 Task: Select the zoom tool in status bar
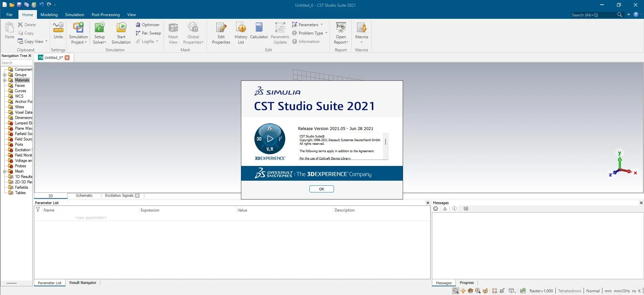[455, 291]
